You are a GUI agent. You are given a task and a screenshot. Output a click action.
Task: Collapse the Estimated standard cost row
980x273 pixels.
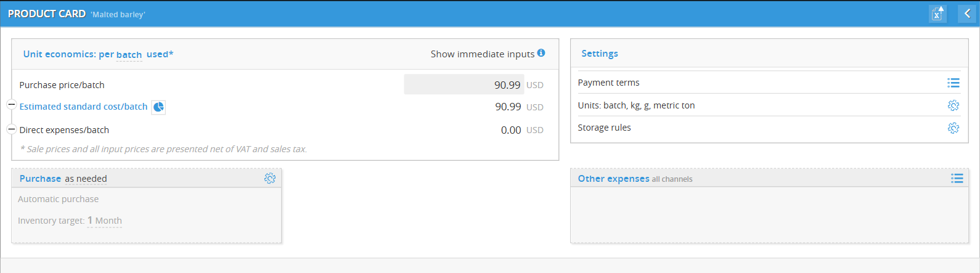11,105
